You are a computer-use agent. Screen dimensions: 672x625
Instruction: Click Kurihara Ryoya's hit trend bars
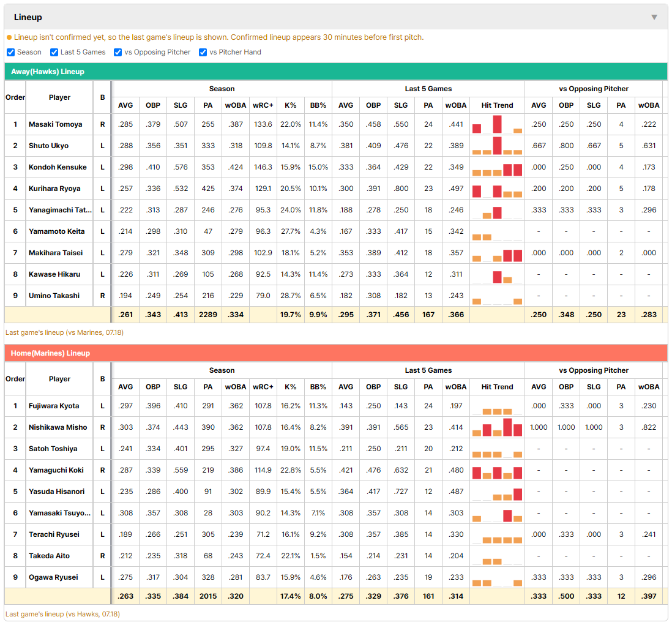point(497,189)
